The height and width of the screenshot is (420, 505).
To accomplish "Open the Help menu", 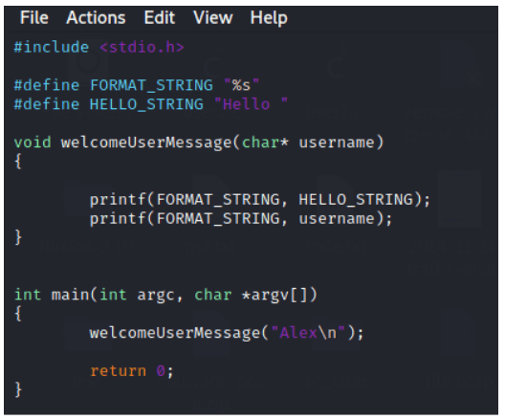I will point(269,18).
